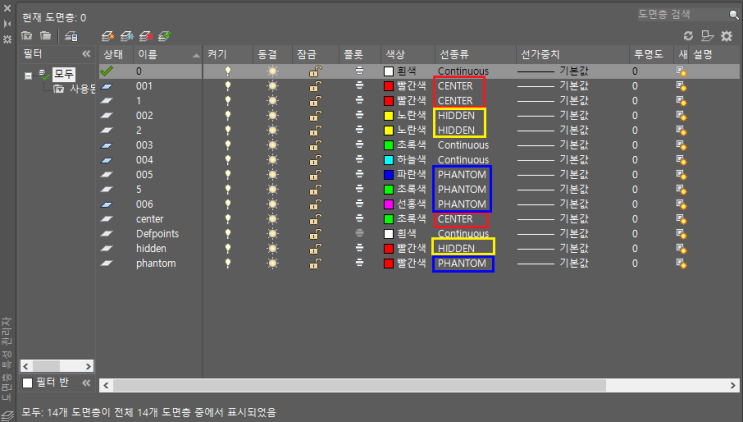The width and height of the screenshot is (743, 422).
Task: Collapse the All filter tree node
Action: 28,75
